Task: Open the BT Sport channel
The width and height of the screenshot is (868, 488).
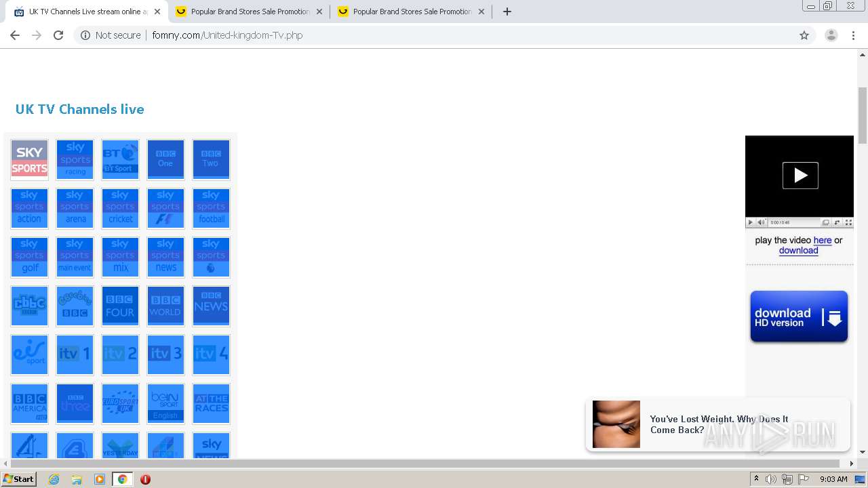Action: click(120, 159)
